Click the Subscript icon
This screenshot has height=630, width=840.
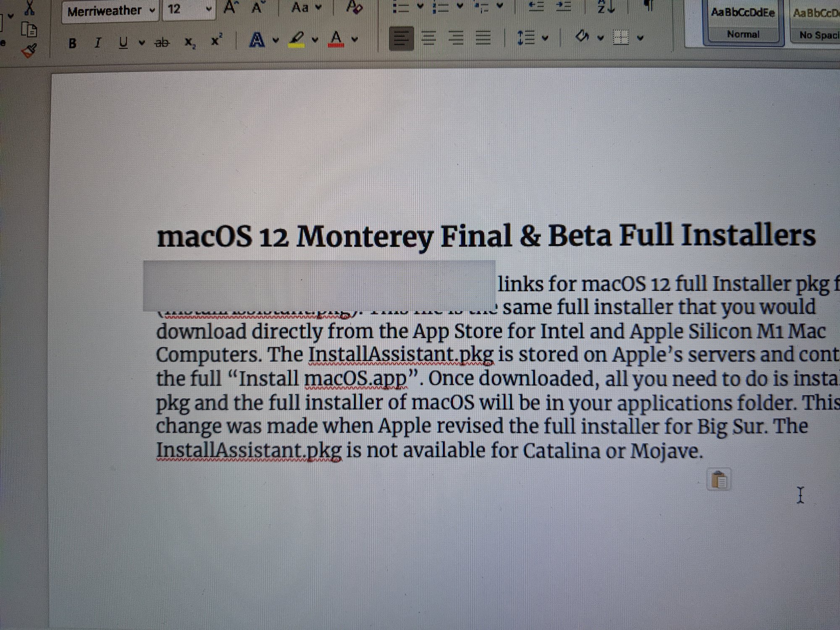pyautogui.click(x=189, y=42)
